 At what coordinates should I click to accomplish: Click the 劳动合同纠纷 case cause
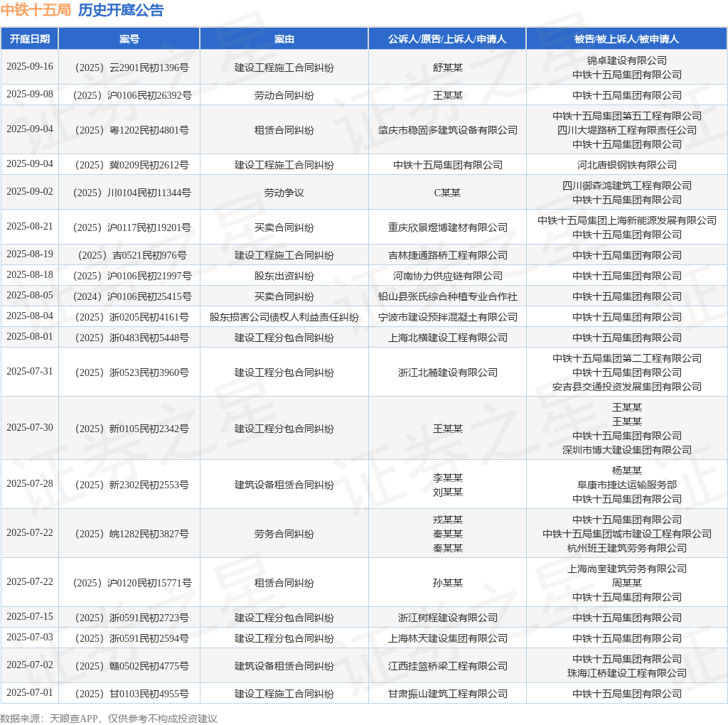284,96
